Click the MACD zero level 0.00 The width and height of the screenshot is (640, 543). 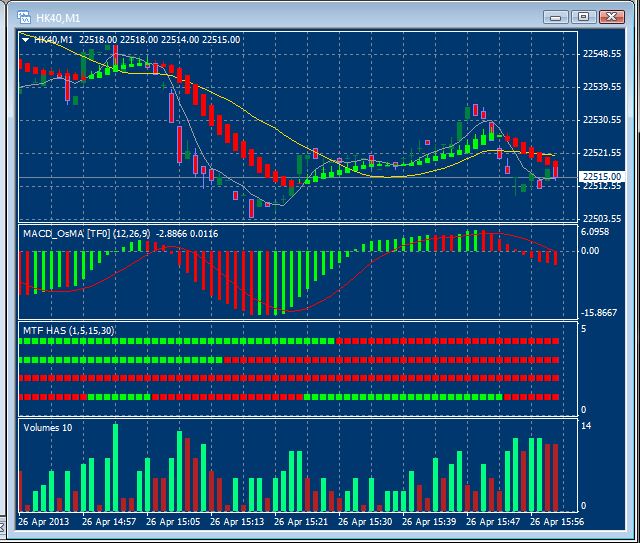pos(590,251)
